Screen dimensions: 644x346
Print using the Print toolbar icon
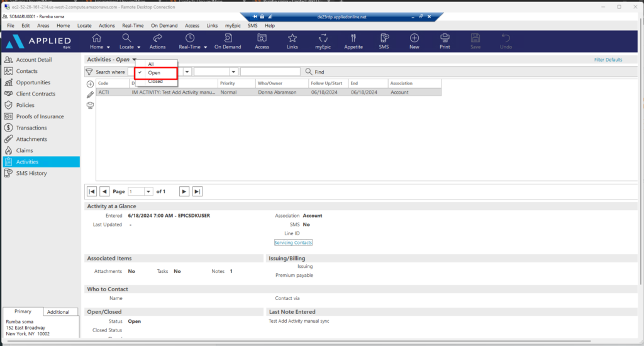[x=445, y=38]
